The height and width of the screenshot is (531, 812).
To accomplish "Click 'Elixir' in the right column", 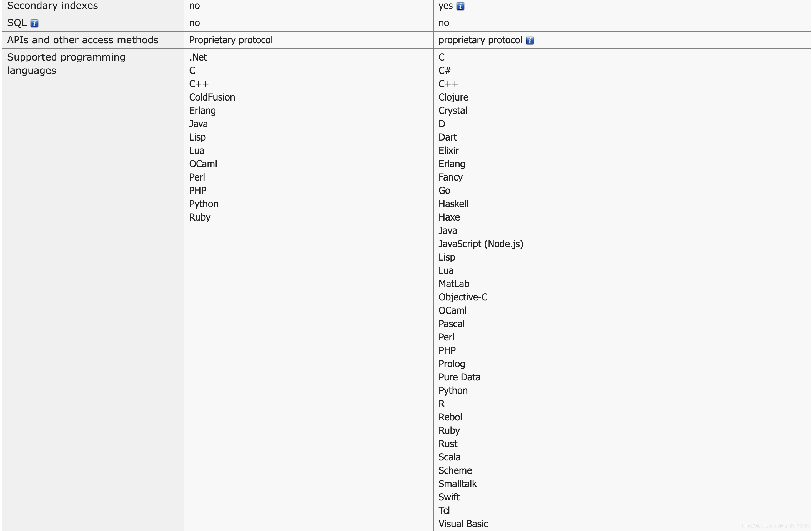I will tap(449, 151).
